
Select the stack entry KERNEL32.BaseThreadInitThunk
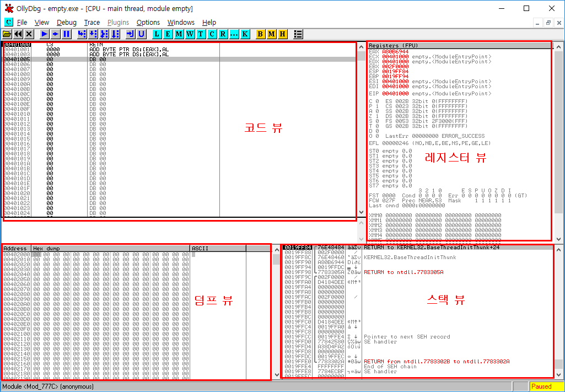[410, 257]
